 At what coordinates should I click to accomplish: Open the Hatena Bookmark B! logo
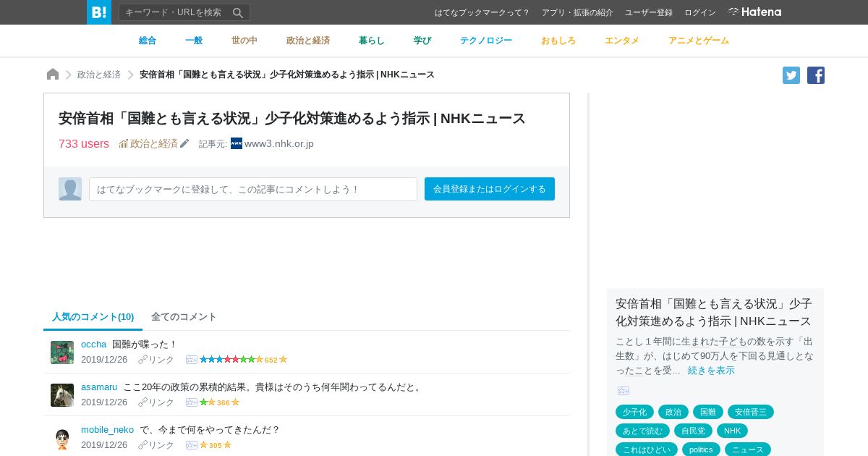(x=99, y=12)
